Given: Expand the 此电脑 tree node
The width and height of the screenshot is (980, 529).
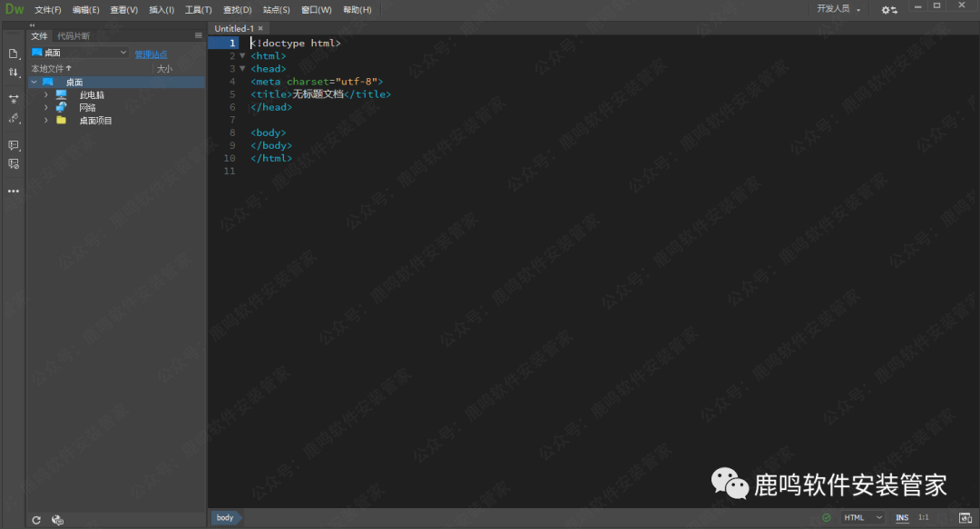Looking at the screenshot, I should 46,95.
